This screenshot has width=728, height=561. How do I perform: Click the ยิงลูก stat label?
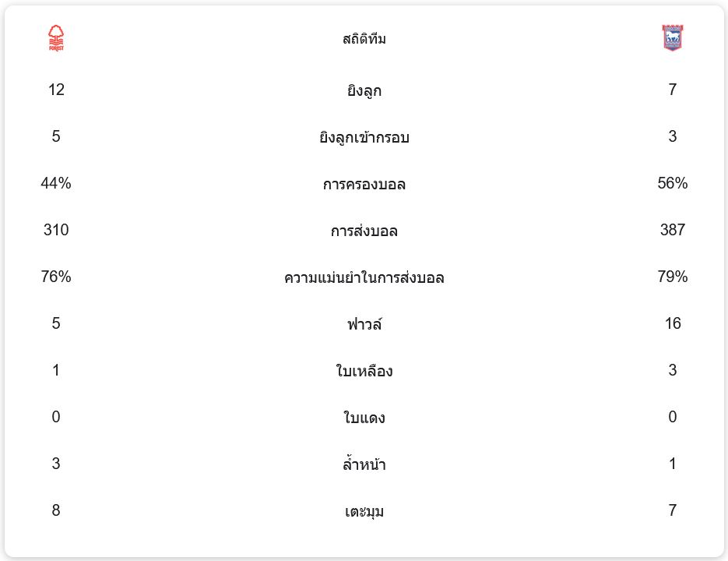(364, 90)
